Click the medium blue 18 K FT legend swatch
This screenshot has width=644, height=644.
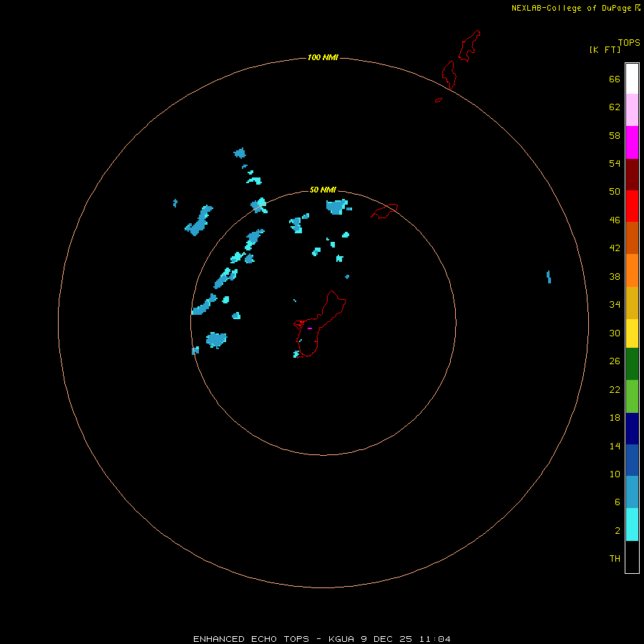point(632,460)
